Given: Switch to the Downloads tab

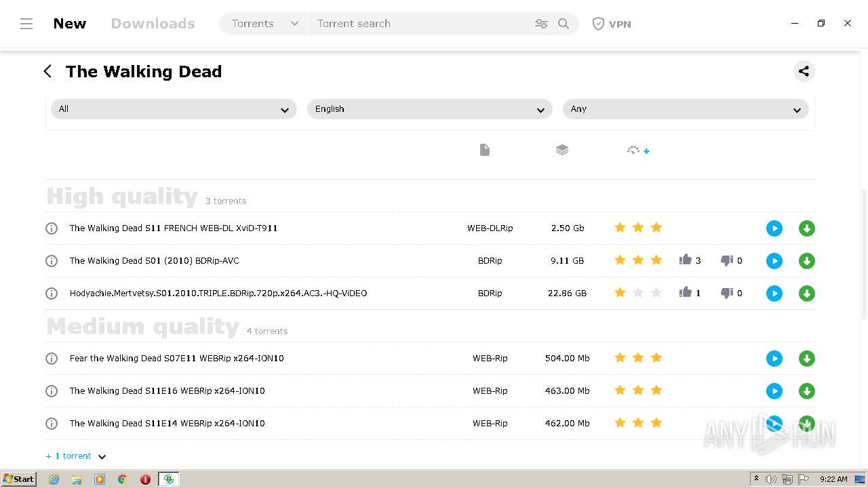Looking at the screenshot, I should coord(153,24).
